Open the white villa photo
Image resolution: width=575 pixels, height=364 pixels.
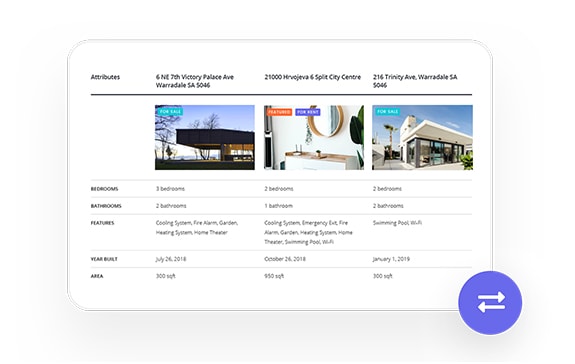click(x=422, y=137)
